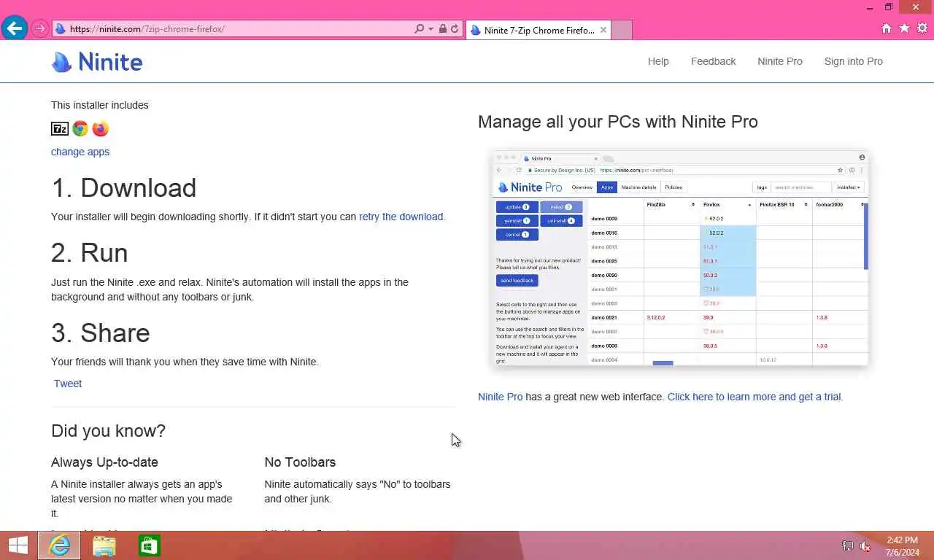934x560 pixels.
Task: Click the Firefox app icon
Action: [101, 129]
